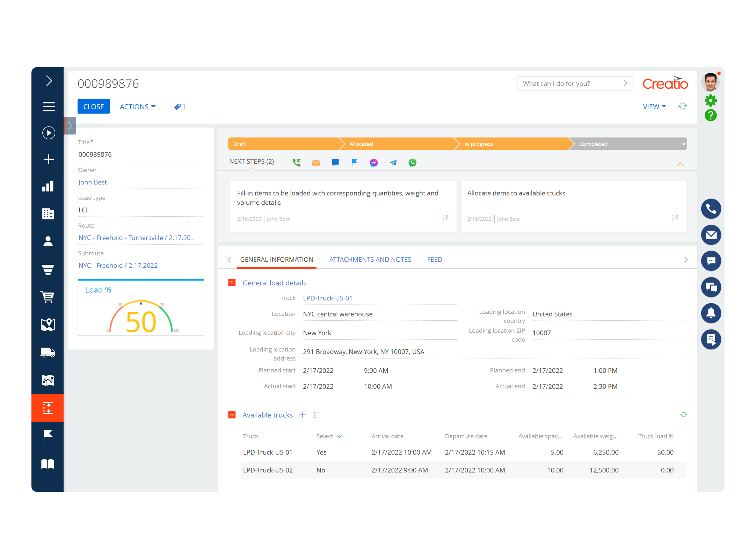Collapse the General load details section

(232, 283)
